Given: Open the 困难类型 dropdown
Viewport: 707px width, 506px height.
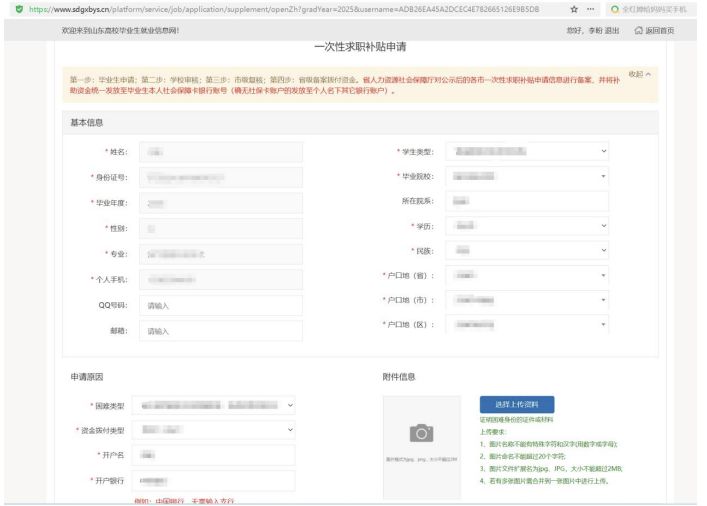Looking at the screenshot, I should [214, 405].
